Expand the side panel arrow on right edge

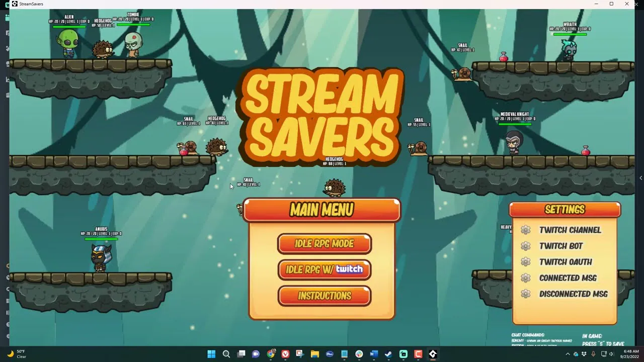coord(640,178)
